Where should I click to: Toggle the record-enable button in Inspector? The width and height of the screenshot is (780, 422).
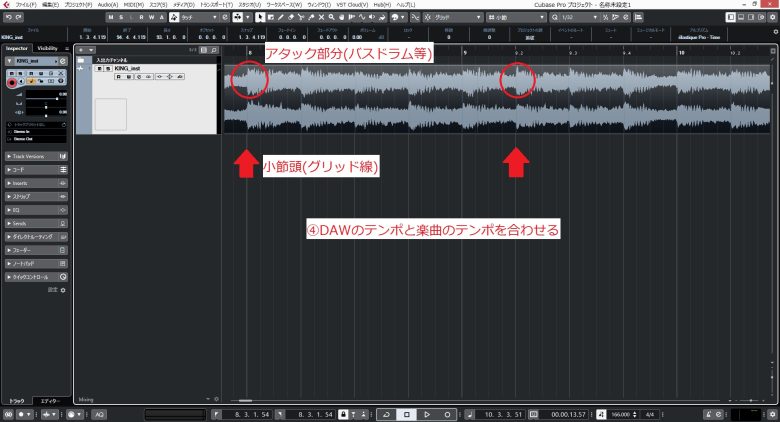(x=12, y=82)
